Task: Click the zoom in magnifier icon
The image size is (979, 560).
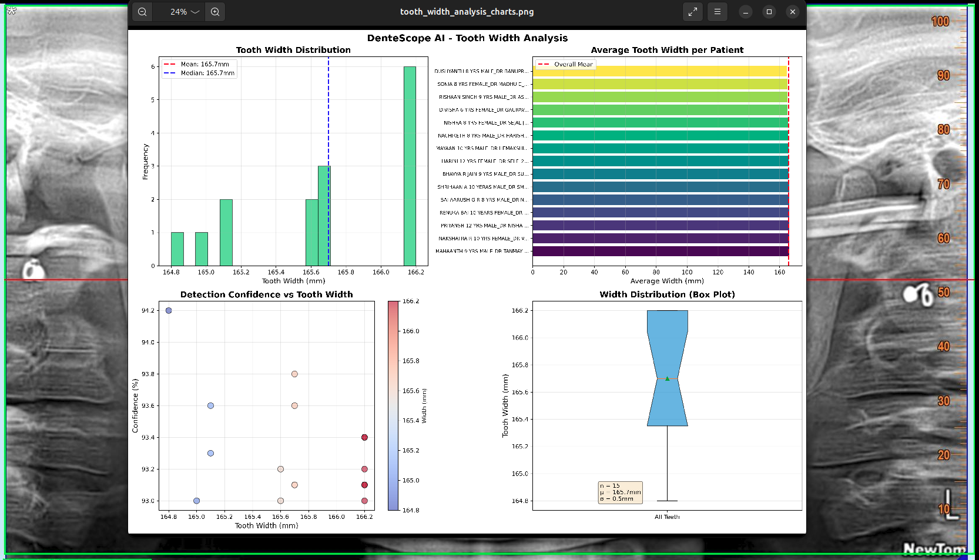Action: click(x=215, y=12)
